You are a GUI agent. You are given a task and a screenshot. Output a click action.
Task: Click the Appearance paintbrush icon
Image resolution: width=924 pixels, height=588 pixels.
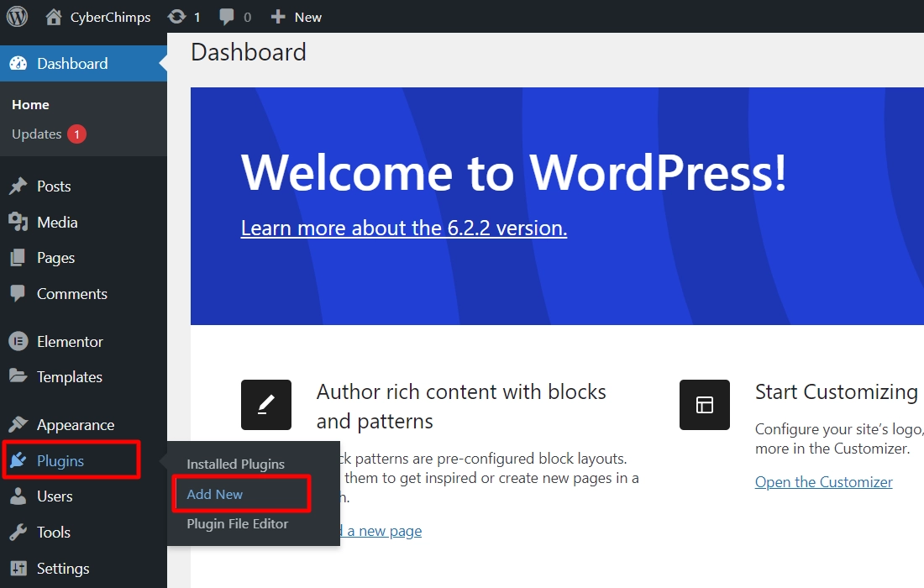(18, 424)
